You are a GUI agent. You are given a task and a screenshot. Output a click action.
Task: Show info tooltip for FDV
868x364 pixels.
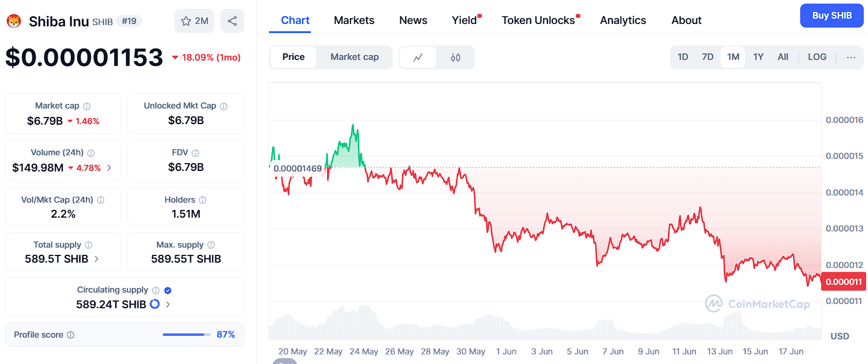click(195, 153)
